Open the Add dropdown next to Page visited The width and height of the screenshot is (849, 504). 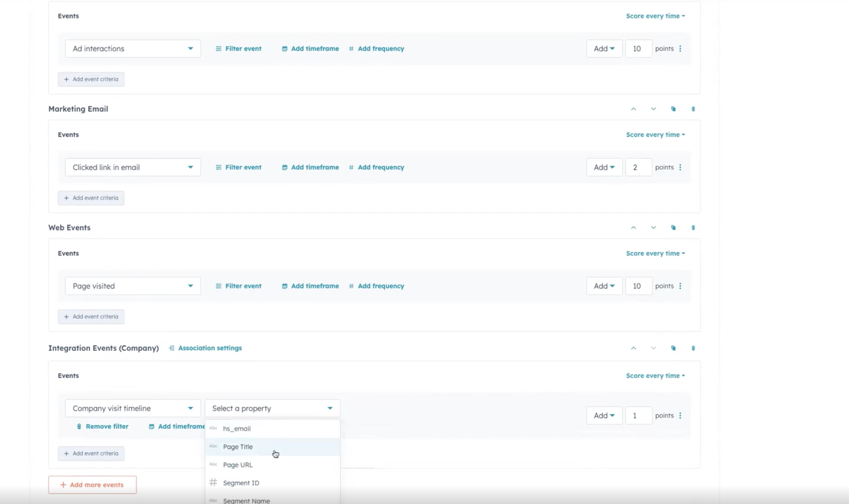604,286
